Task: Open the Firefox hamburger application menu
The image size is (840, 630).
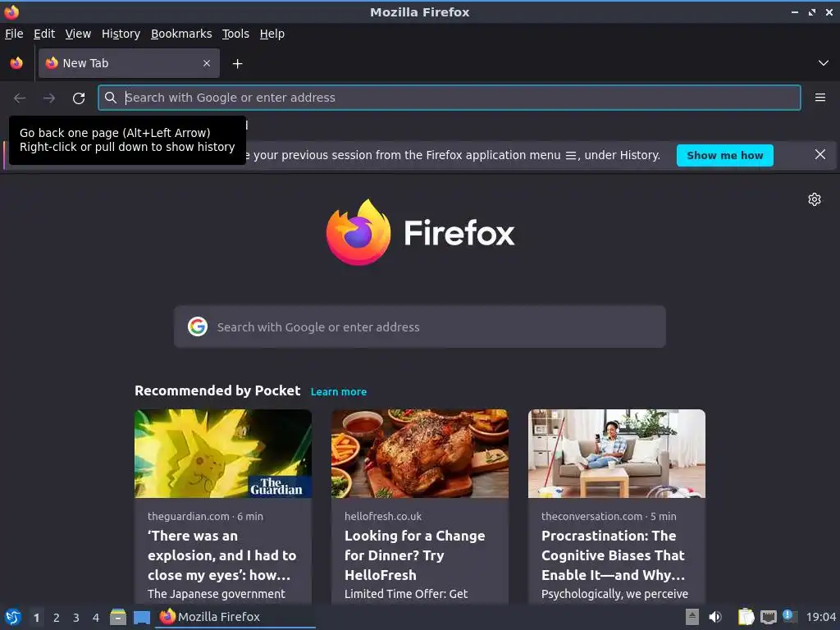Action: tap(819, 98)
